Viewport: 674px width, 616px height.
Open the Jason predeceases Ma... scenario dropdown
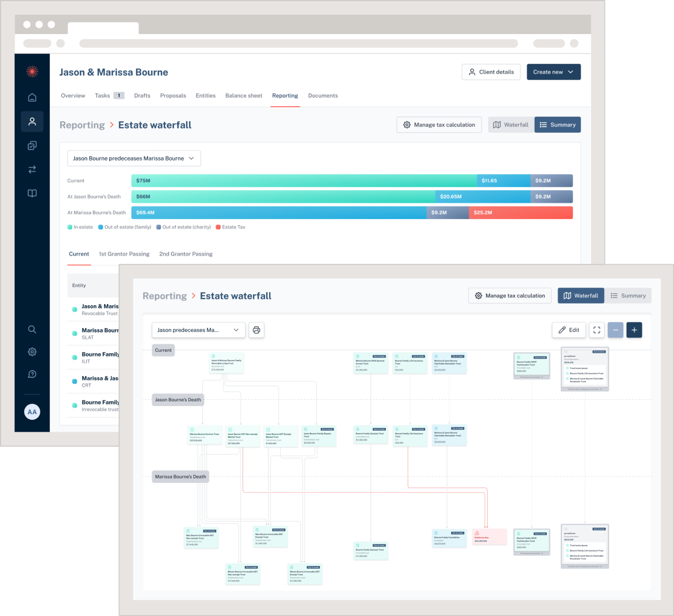tap(198, 330)
